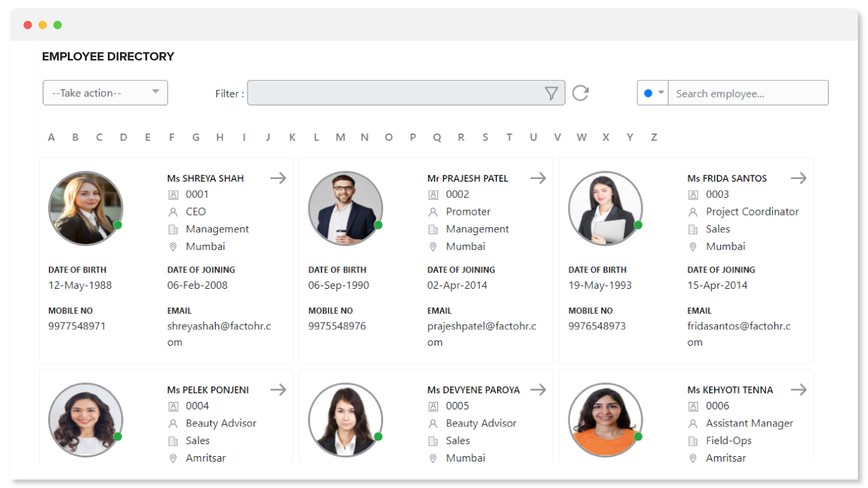Click location icon in Prajesh Patel's card
Viewport: 868px width, 488px height.
(433, 247)
